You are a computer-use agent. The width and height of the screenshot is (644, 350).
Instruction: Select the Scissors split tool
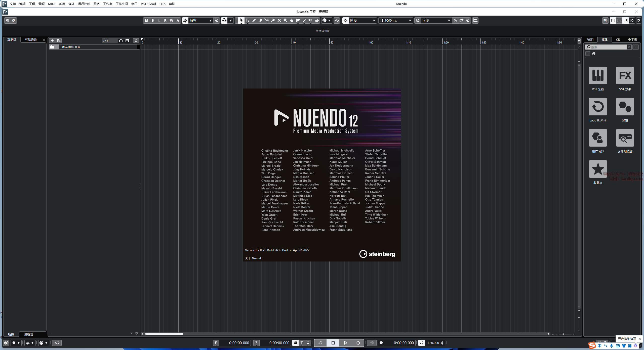coord(267,20)
